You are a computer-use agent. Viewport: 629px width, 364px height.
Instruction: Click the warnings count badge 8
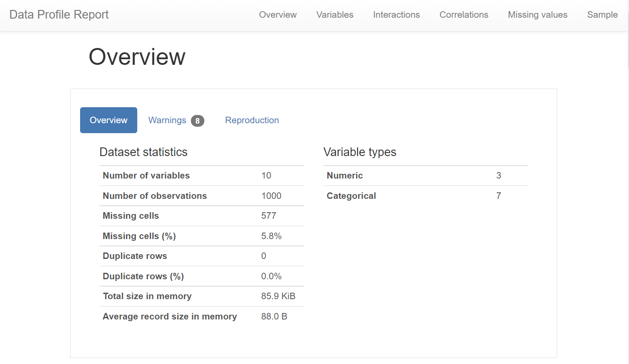coord(197,121)
